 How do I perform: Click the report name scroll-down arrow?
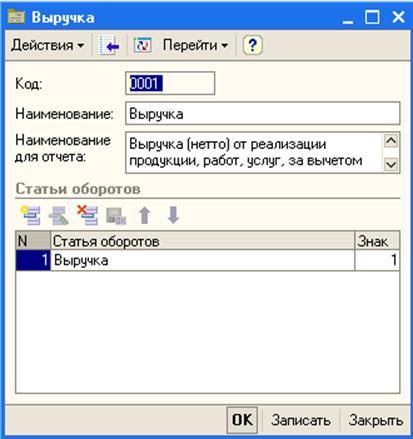[x=391, y=164]
